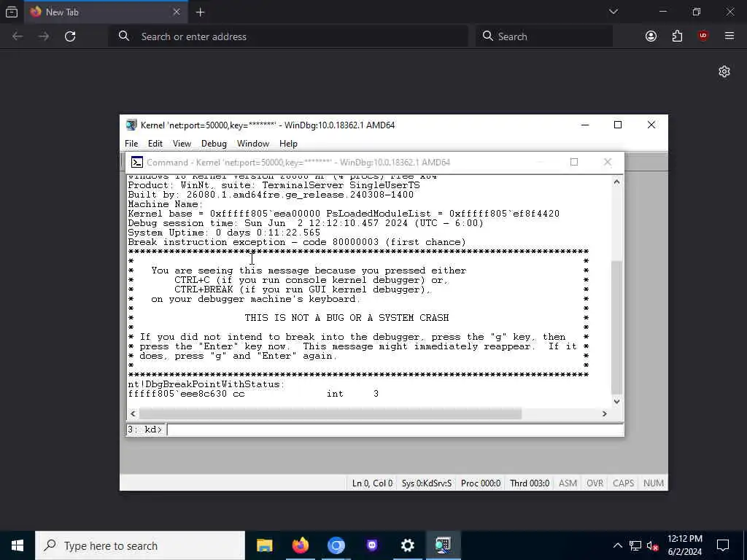Open WinDbg Debug menu
This screenshot has width=747, height=560.
point(214,144)
